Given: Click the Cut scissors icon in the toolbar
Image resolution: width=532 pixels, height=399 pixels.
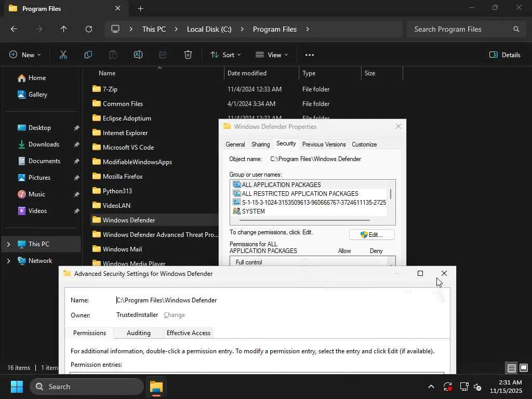Looking at the screenshot, I should [x=63, y=55].
